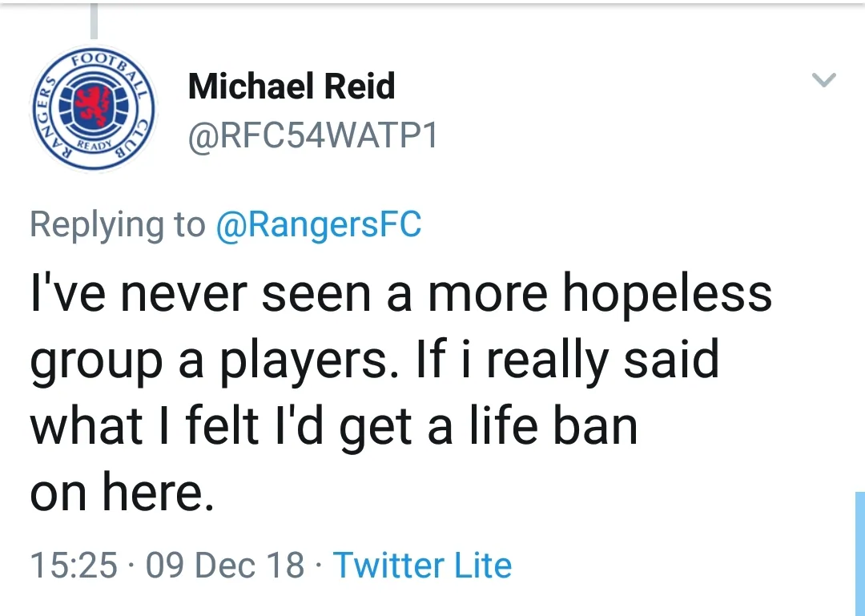The image size is (865, 616).
Task: Click the "Replying to" label
Action: (x=117, y=225)
